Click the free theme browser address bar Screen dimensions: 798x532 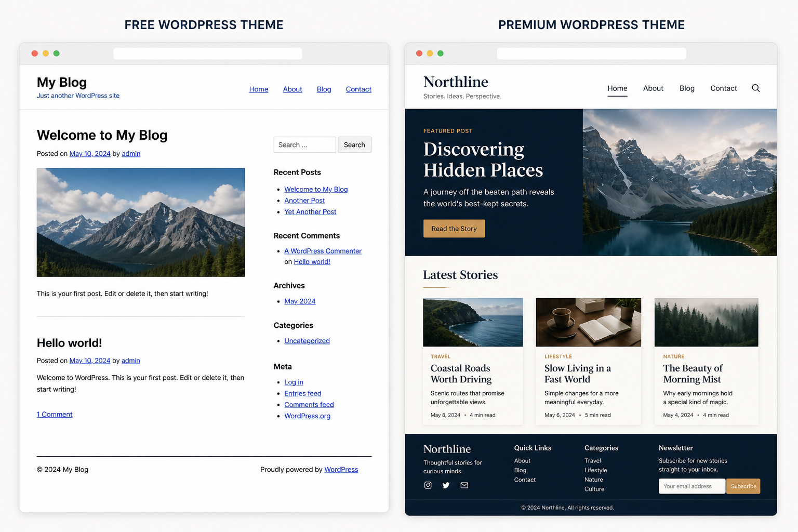(208, 54)
